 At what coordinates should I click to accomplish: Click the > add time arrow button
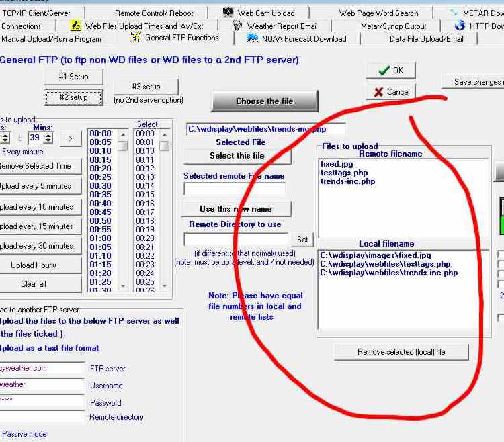[x=71, y=138]
